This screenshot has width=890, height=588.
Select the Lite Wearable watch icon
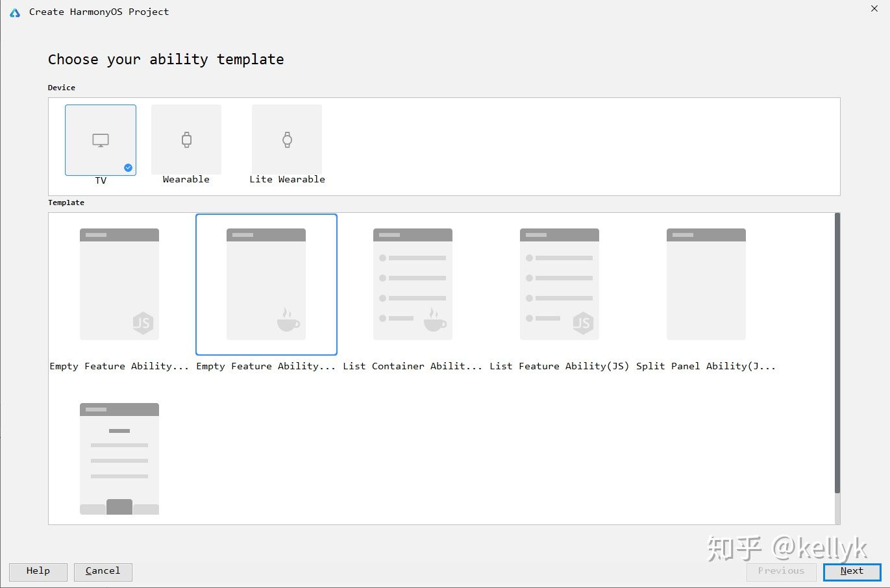pos(287,140)
